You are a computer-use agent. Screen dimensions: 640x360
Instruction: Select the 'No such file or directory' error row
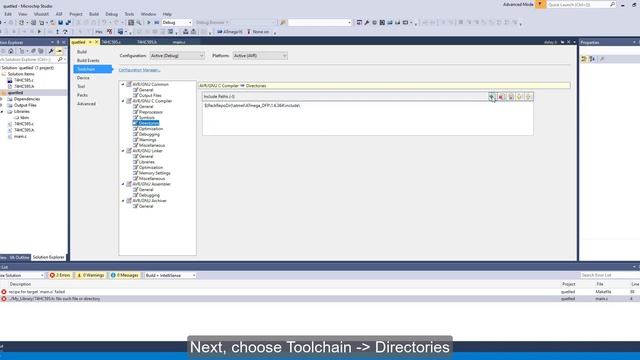320,299
